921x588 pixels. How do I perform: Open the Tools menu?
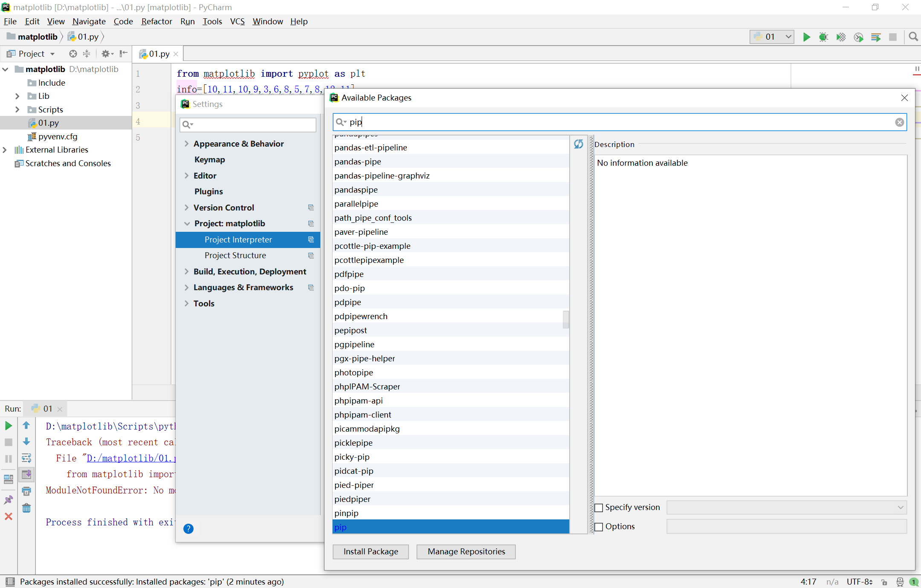point(212,21)
